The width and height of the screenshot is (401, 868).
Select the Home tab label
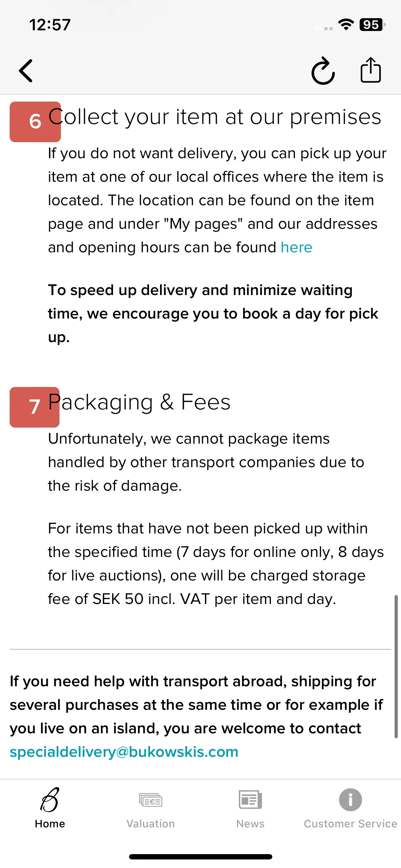point(50,824)
